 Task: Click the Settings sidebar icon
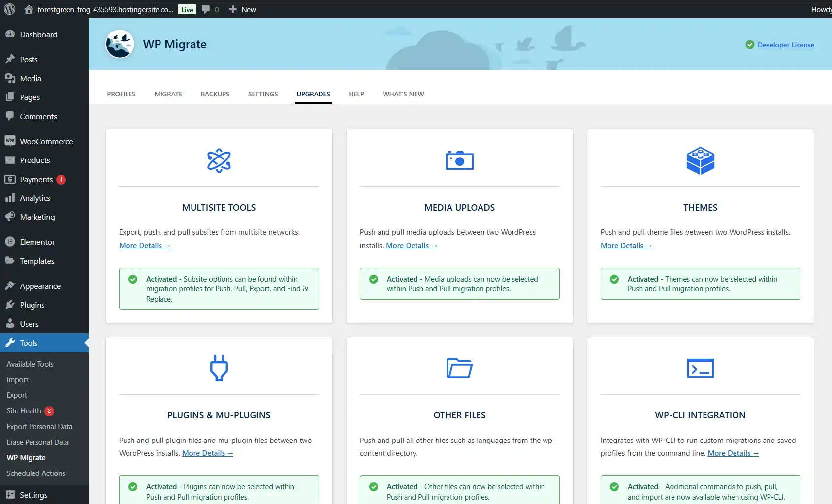pos(10,495)
